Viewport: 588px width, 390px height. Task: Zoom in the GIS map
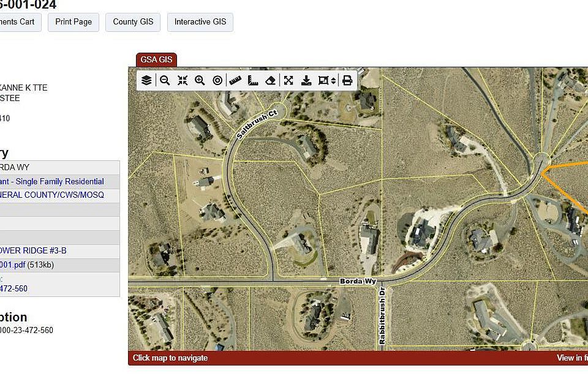click(200, 80)
